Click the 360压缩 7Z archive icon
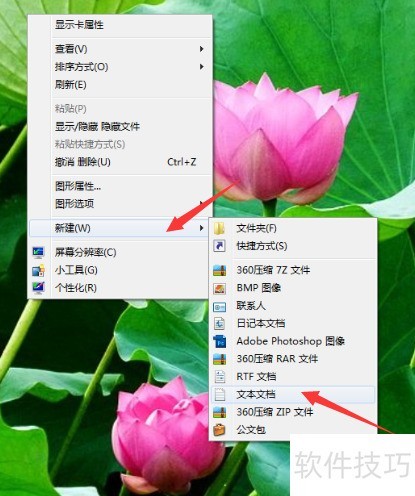 [x=219, y=270]
